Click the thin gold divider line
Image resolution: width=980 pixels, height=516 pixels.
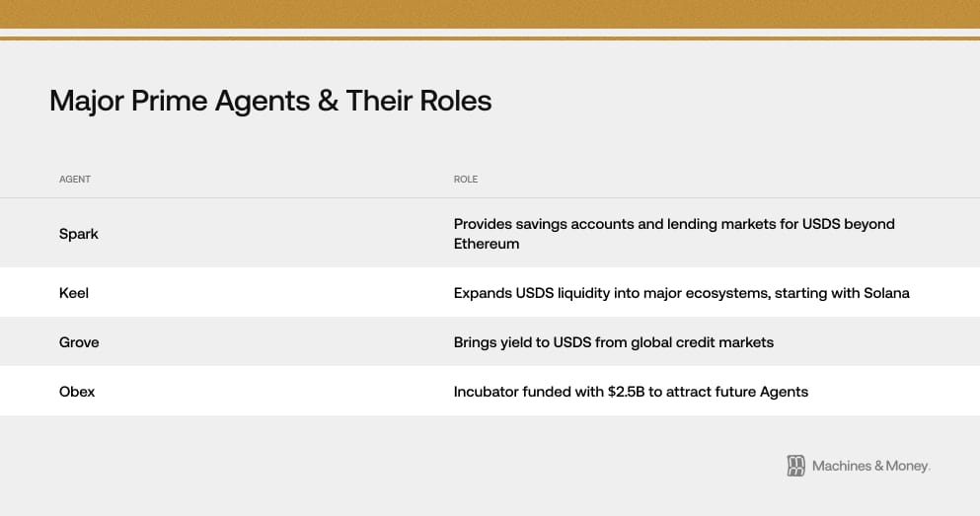coord(490,38)
